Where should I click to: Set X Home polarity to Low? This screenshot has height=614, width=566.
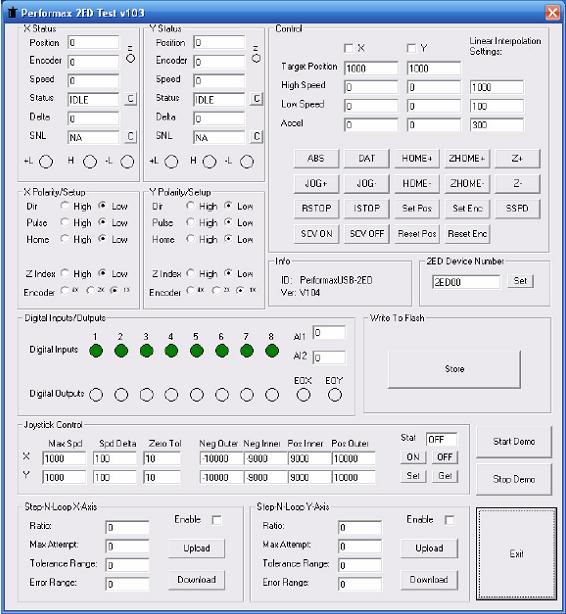tap(103, 239)
